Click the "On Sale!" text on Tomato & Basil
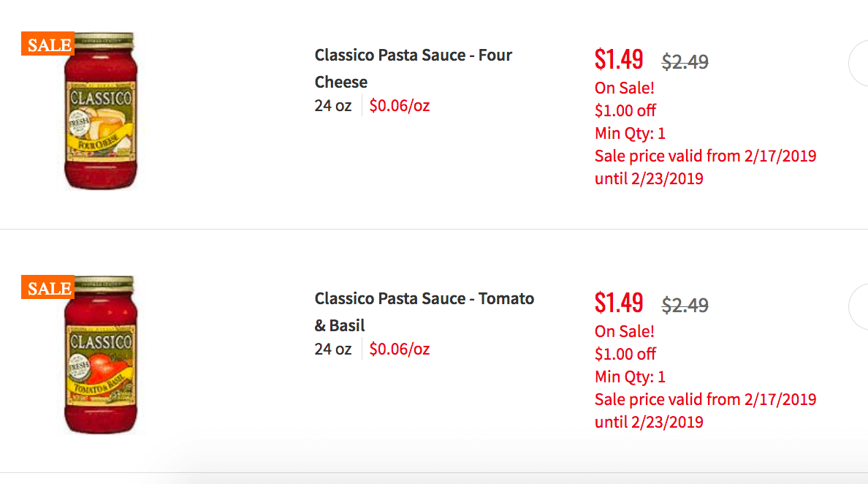 pos(625,331)
